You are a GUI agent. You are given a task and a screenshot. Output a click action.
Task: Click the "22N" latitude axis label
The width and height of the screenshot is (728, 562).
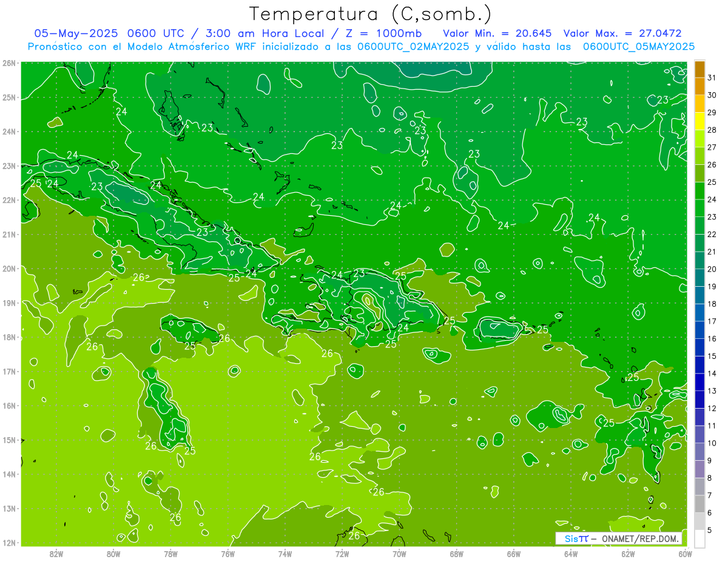pos(9,200)
